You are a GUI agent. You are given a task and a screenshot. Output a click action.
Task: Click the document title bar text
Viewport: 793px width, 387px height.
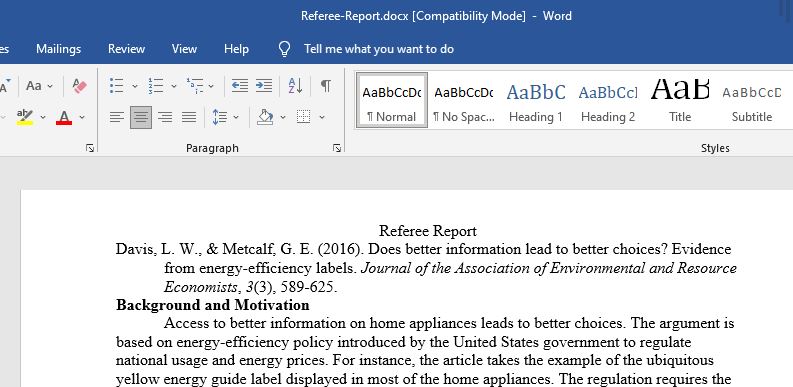click(x=436, y=16)
